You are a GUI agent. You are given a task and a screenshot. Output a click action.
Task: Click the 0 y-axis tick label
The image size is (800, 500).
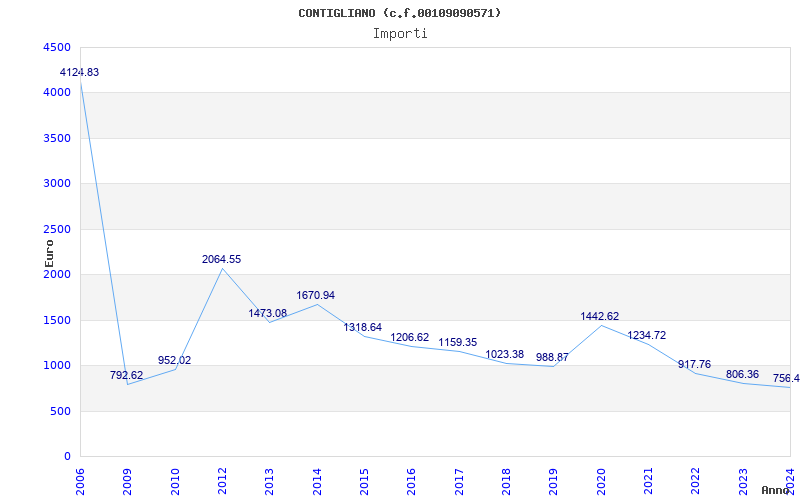click(68, 457)
